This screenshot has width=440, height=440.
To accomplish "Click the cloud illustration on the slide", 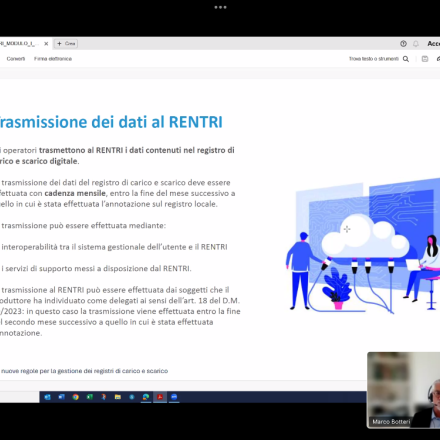I will (x=365, y=237).
